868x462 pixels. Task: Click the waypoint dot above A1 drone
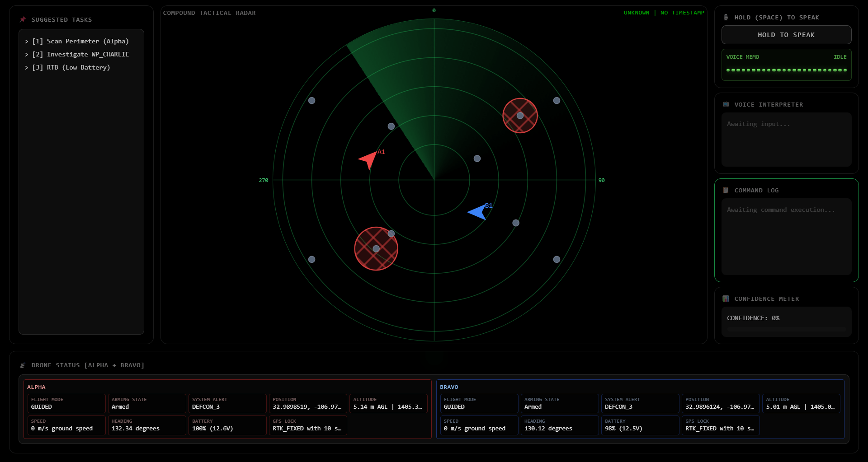coord(391,126)
